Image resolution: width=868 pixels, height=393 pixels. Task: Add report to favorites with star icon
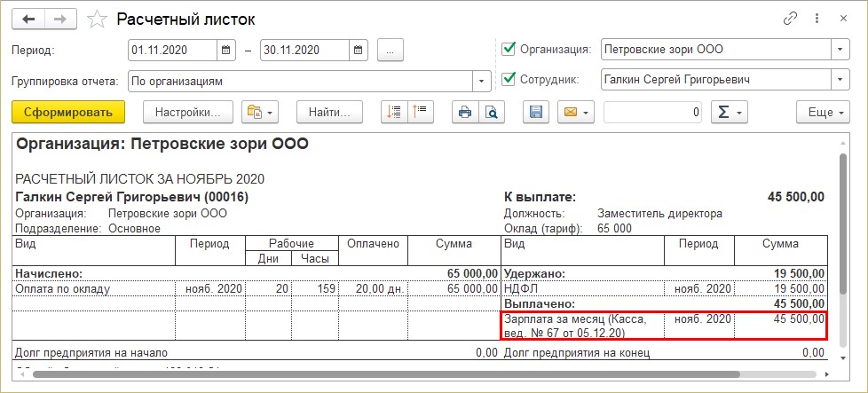(x=98, y=20)
